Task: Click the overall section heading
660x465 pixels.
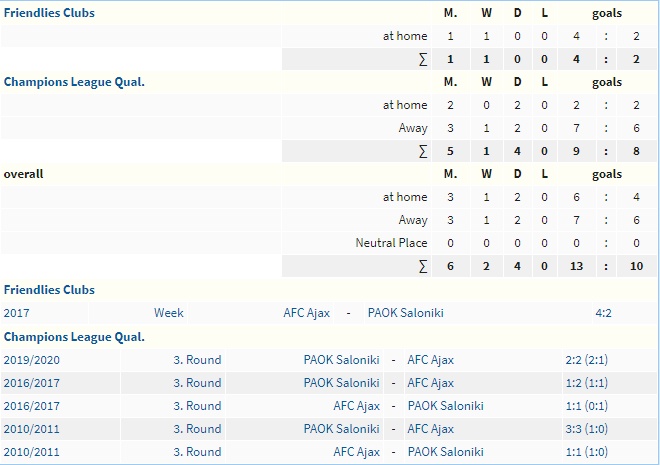Action: [x=24, y=174]
